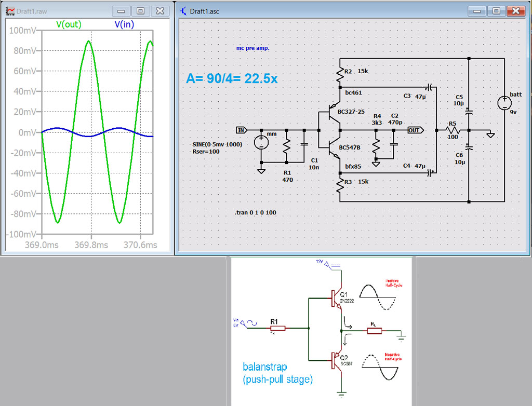Click the Q1 2N2222 transistor in push-pull image
532x406 pixels.
[x=337, y=299]
